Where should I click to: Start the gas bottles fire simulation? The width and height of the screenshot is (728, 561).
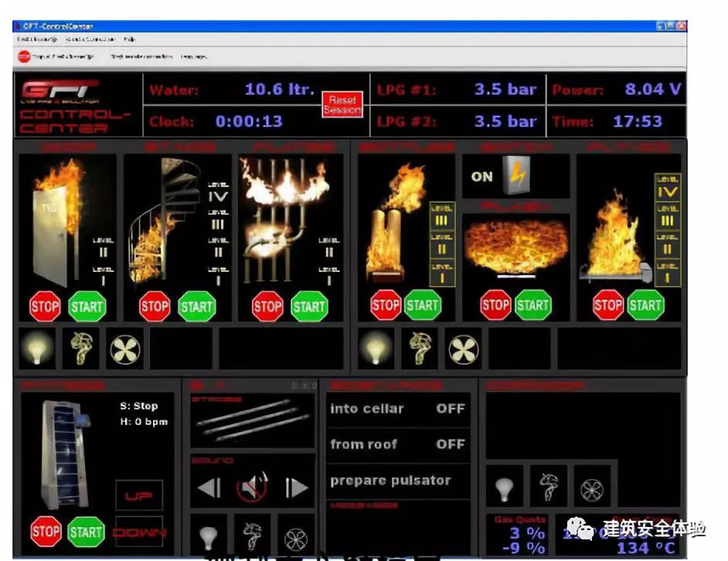point(422,304)
